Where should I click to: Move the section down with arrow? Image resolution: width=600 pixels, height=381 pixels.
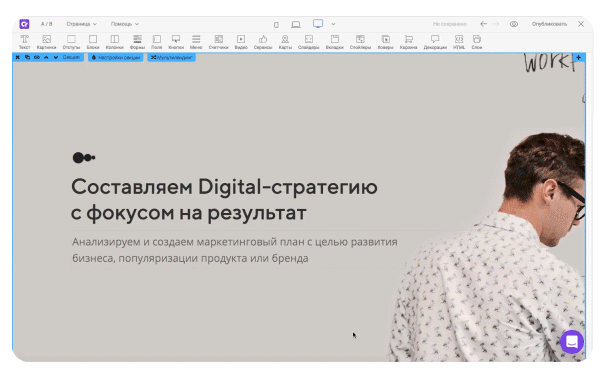tap(56, 57)
